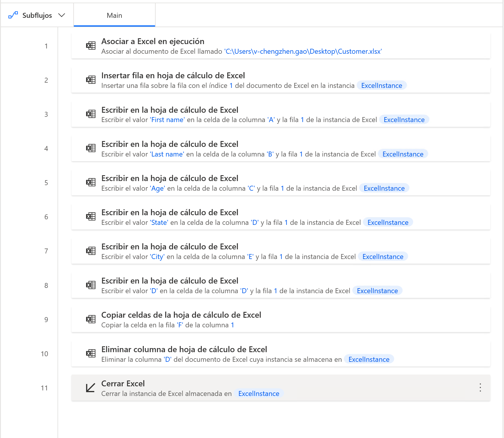This screenshot has width=504, height=438.
Task: Click Excel icon of the 'Age' write action
Action: click(x=91, y=182)
